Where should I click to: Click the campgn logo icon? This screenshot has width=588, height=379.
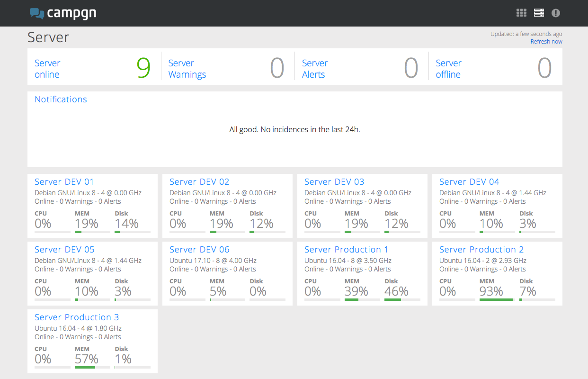point(37,13)
